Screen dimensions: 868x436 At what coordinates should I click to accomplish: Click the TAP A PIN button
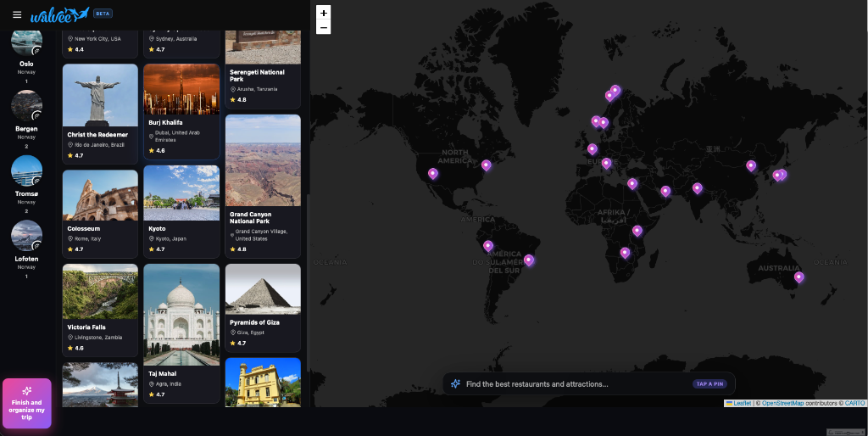pos(709,384)
